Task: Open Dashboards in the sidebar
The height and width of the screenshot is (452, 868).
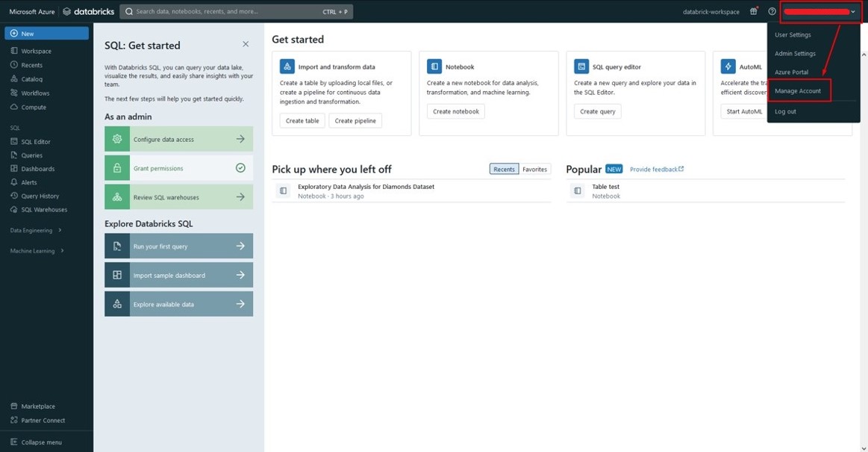Action: click(x=33, y=168)
